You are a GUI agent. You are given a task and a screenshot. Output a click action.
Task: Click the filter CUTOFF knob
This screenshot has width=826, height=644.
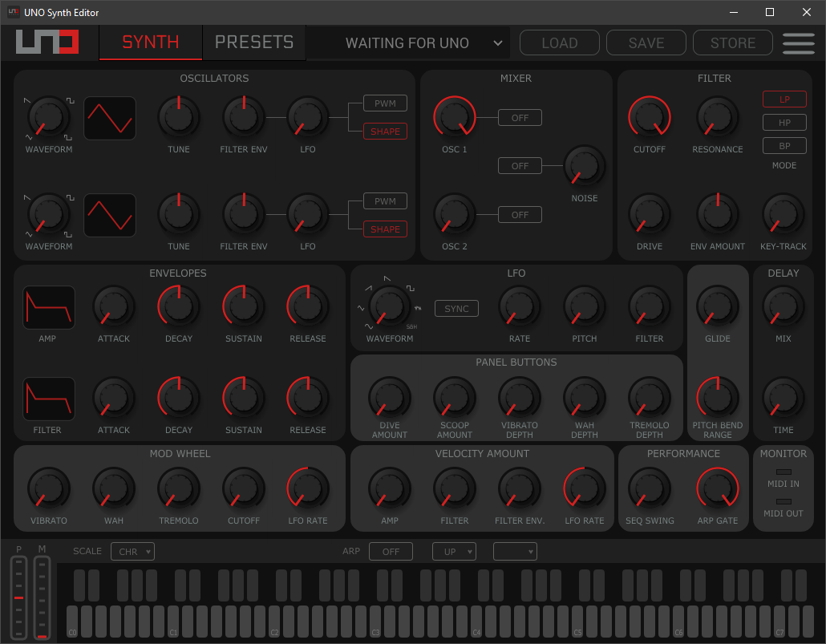coord(649,118)
